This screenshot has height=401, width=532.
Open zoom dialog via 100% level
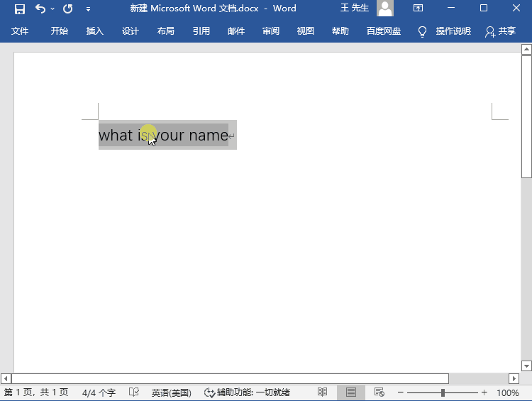tap(508, 393)
